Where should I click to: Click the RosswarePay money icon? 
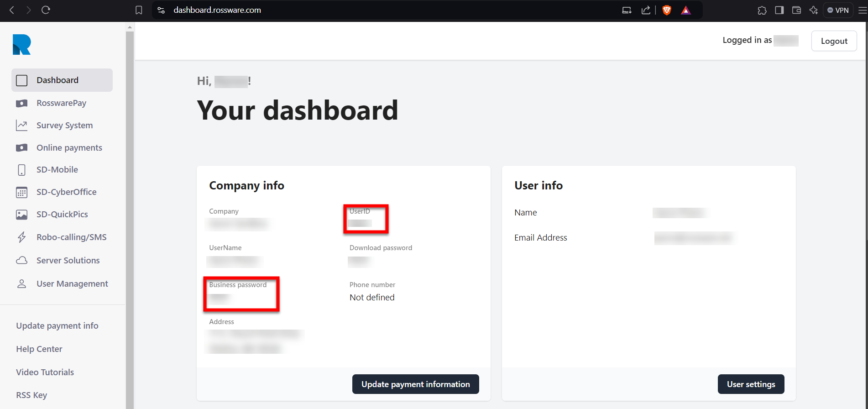21,104
